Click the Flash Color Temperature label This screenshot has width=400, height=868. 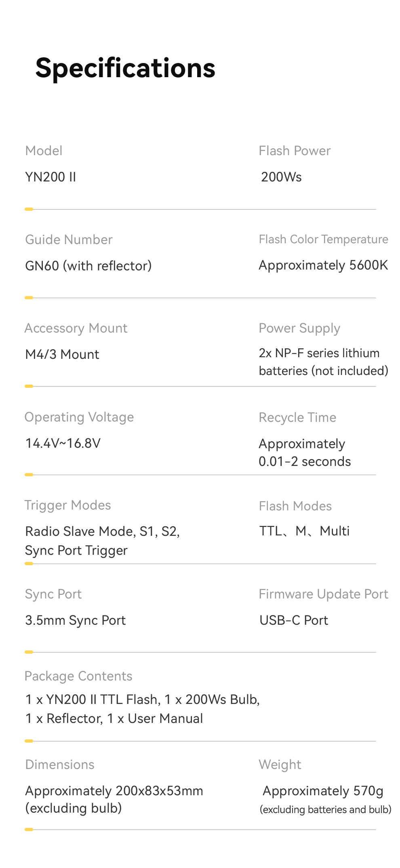tap(323, 239)
